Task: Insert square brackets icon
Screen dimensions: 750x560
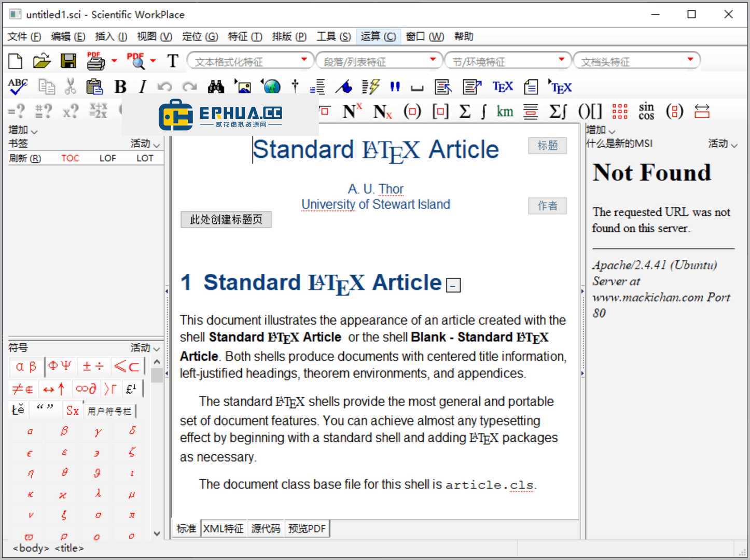Action: click(440, 111)
